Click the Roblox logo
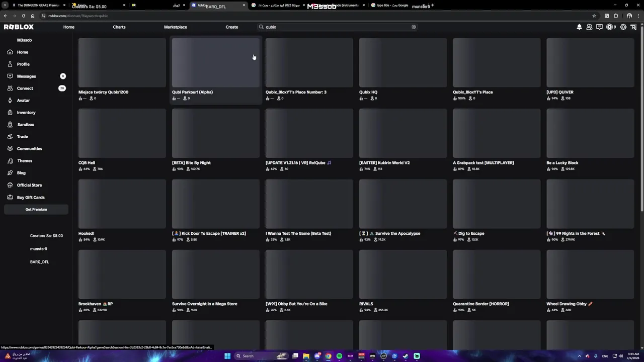 pos(19,27)
